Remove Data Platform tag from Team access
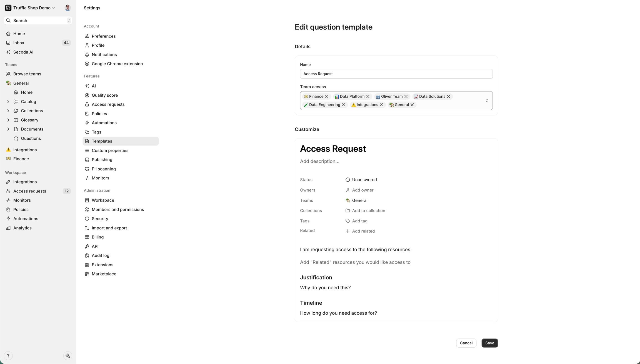This screenshot has width=640, height=364. click(x=368, y=97)
